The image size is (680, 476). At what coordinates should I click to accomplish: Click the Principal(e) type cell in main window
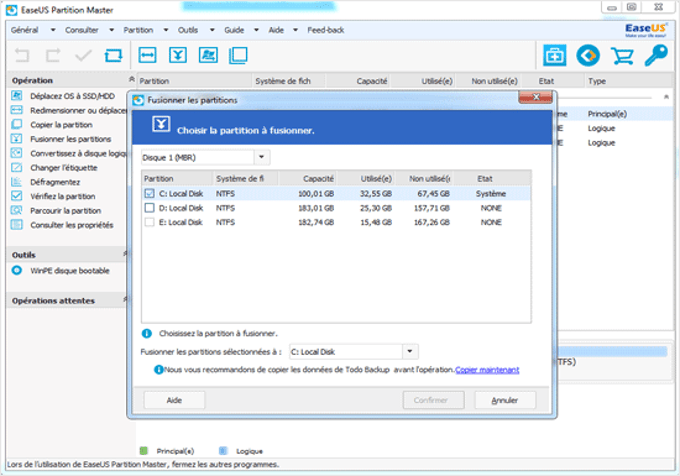[x=607, y=114]
